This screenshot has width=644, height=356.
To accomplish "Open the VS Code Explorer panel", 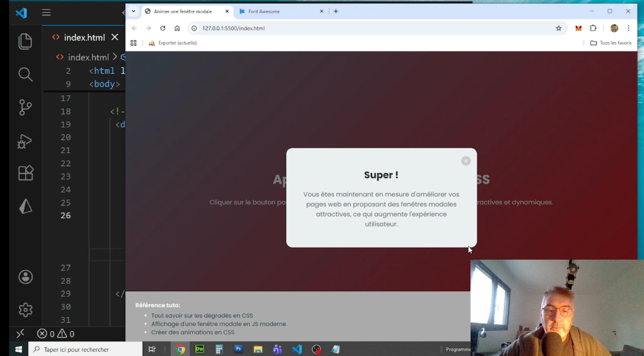I will tap(25, 41).
